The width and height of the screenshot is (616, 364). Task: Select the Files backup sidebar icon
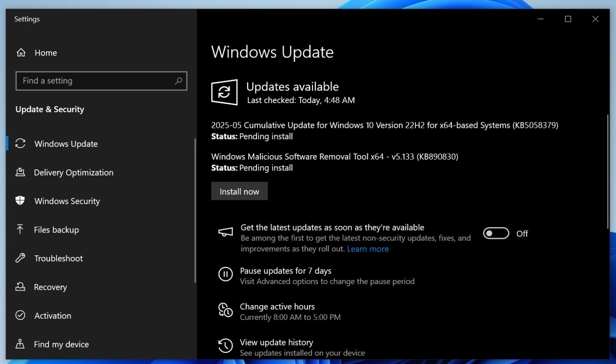21,229
